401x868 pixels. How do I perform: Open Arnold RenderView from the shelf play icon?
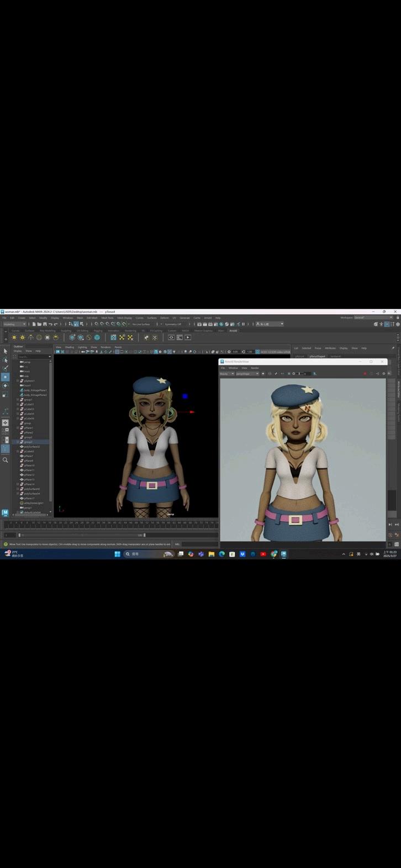[188, 337]
